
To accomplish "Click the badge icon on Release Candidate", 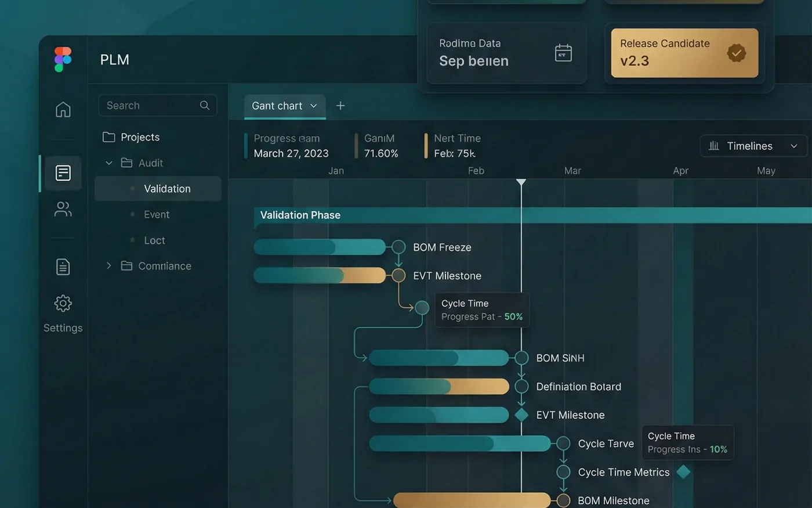I will (x=737, y=52).
